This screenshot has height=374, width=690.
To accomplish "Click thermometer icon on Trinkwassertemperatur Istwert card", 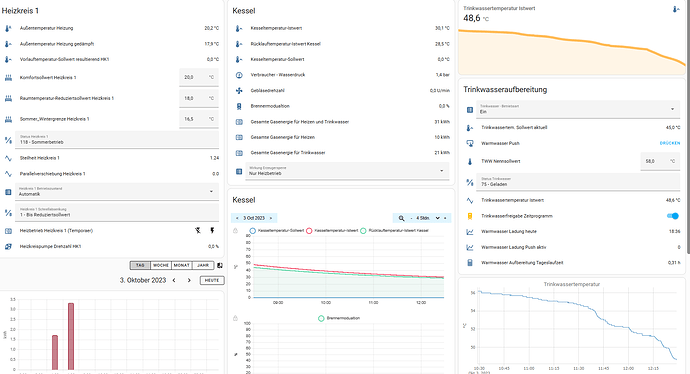I will tap(675, 9).
